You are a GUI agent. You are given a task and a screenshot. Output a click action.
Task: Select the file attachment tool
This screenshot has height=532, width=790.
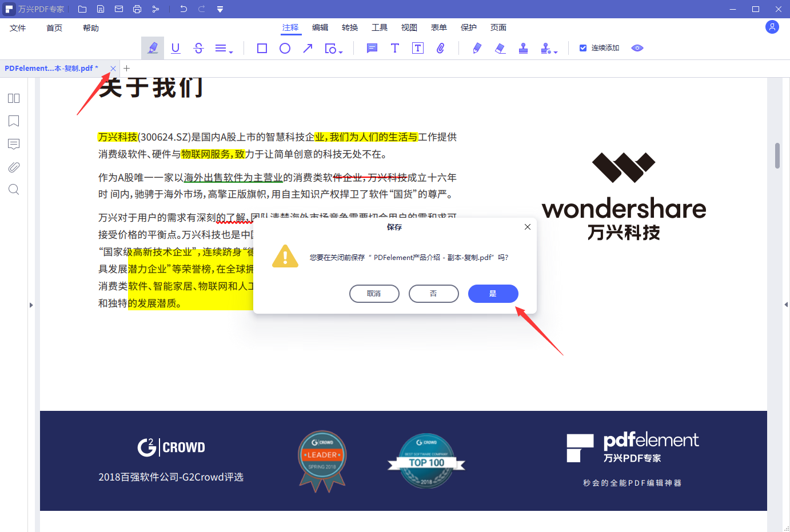[440, 48]
